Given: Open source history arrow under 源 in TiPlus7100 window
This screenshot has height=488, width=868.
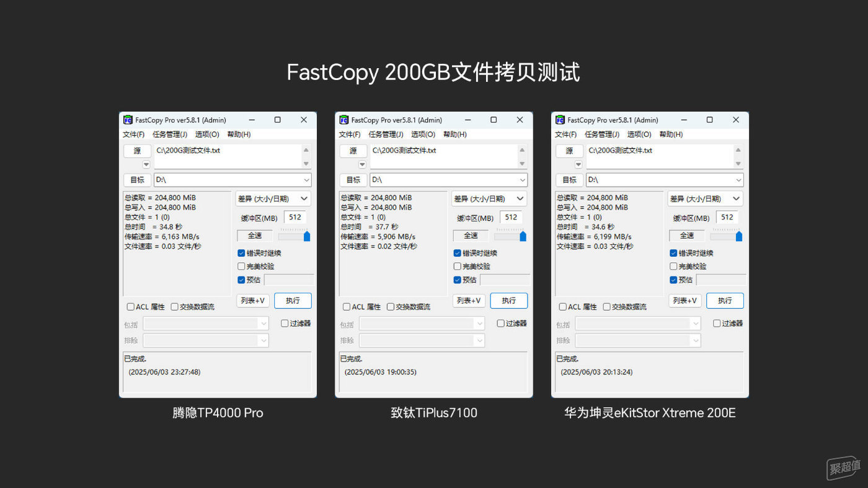Looking at the screenshot, I should pos(363,164).
